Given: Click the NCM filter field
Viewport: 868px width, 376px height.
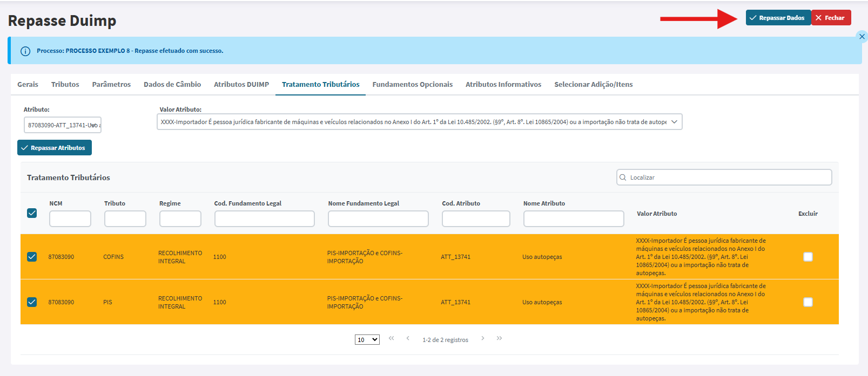Looking at the screenshot, I should pos(70,219).
